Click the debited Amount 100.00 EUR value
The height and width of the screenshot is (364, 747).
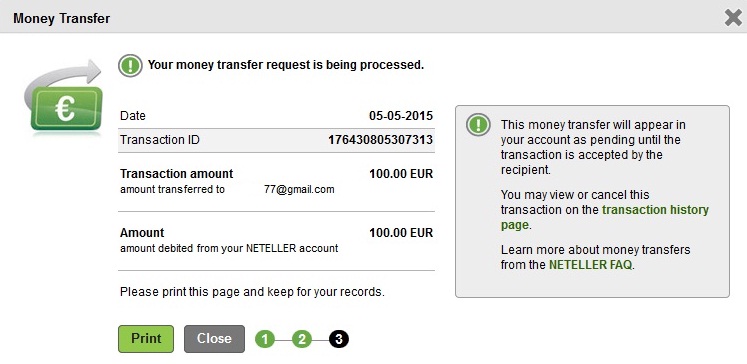point(401,233)
